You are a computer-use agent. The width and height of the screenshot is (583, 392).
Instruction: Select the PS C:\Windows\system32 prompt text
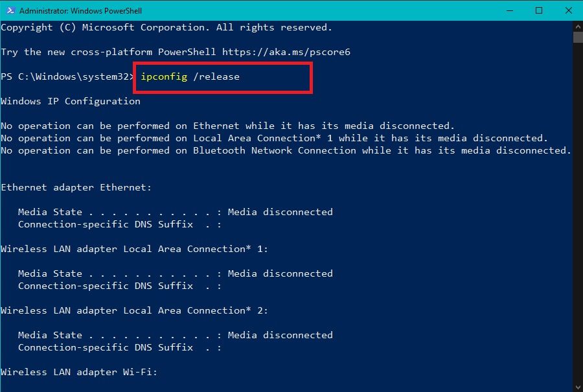point(65,76)
